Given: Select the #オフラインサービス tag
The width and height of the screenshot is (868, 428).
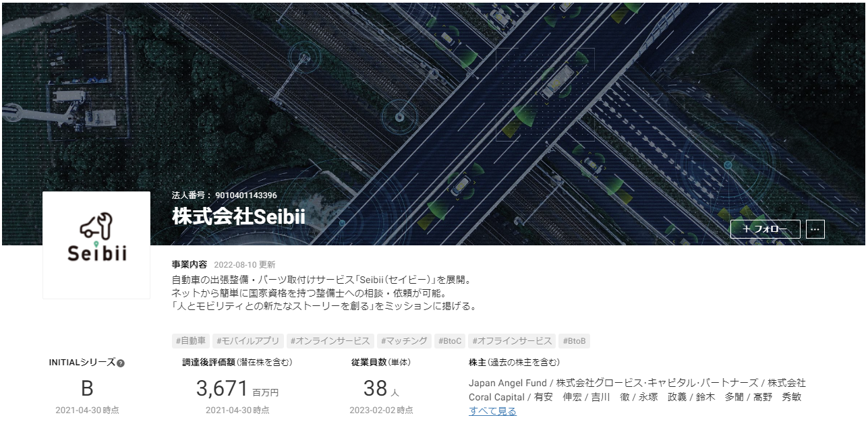Looking at the screenshot, I should (x=512, y=341).
